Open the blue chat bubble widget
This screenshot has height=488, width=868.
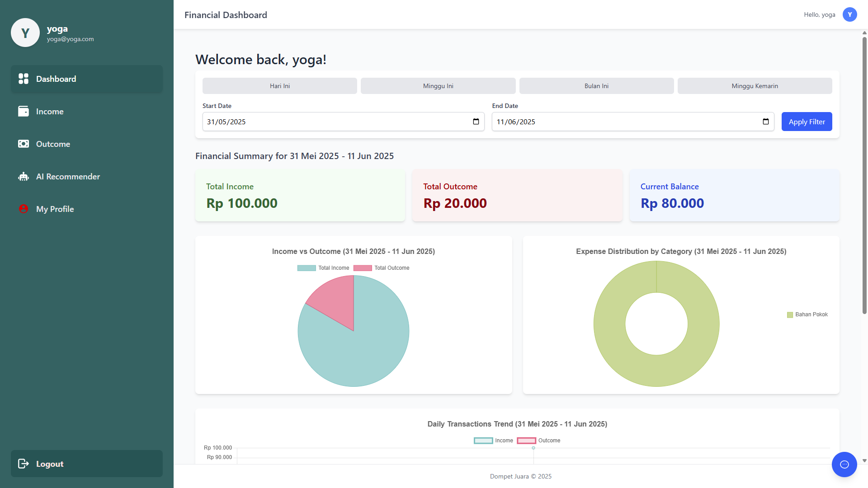[x=844, y=465]
